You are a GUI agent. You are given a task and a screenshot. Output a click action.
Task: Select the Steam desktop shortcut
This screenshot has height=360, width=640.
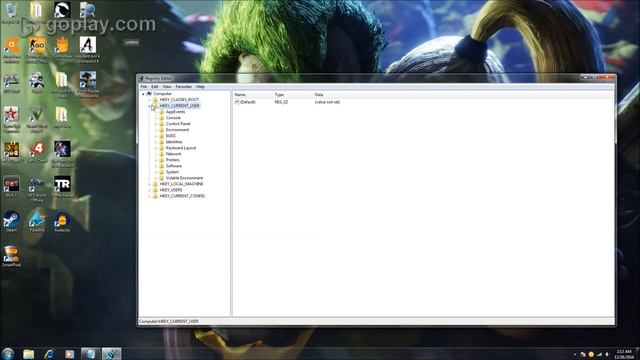click(11, 222)
